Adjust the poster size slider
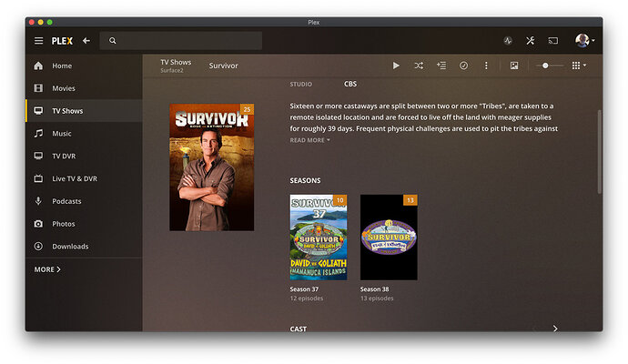 [x=550, y=66]
